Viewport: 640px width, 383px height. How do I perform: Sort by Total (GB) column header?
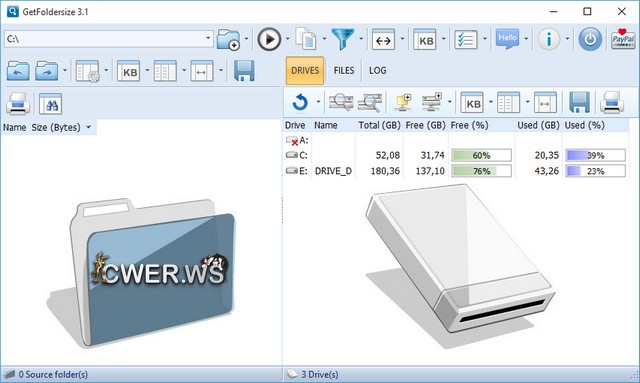(x=380, y=125)
